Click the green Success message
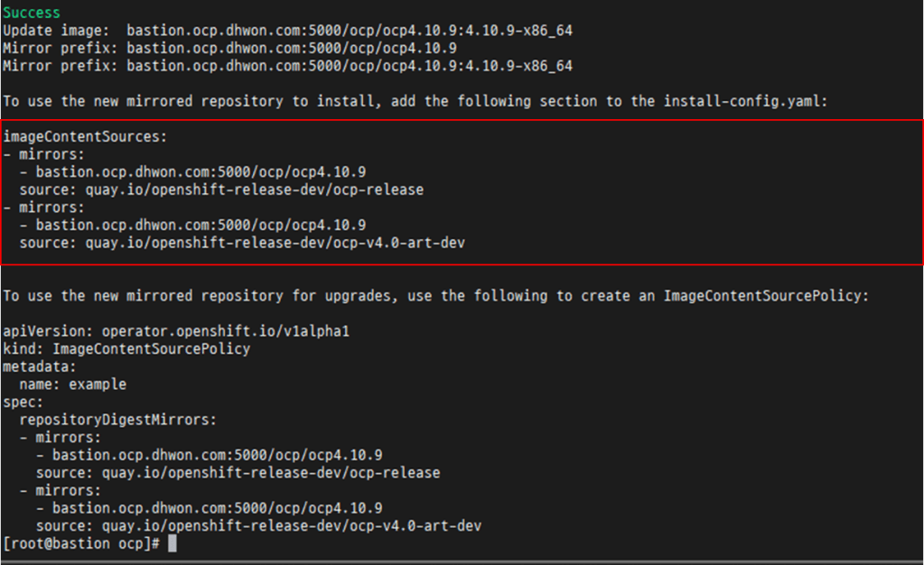924x565 pixels. [32, 13]
